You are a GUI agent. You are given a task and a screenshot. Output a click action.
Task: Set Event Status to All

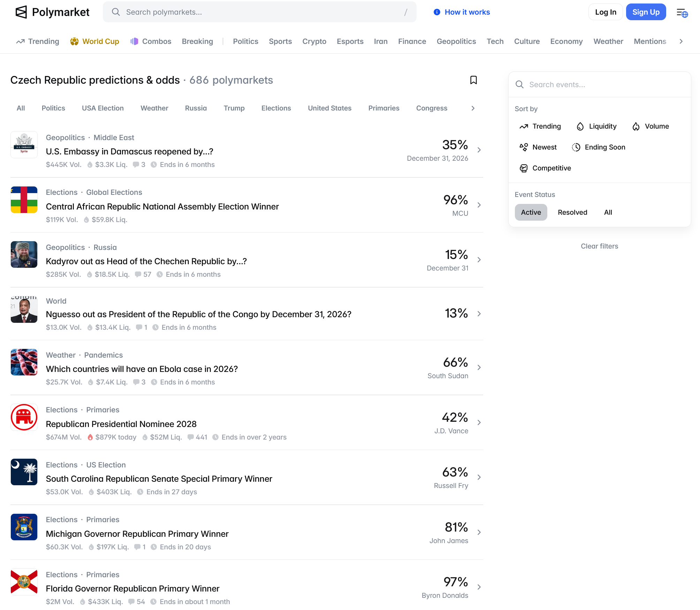(x=608, y=212)
